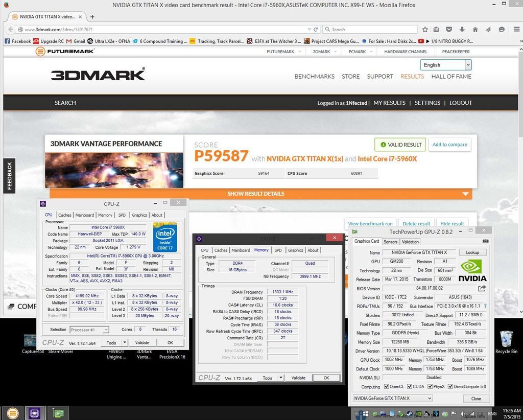Viewport: 523px width, 420px height.
Task: Click the Close button in GPU-Z
Action: point(476,399)
